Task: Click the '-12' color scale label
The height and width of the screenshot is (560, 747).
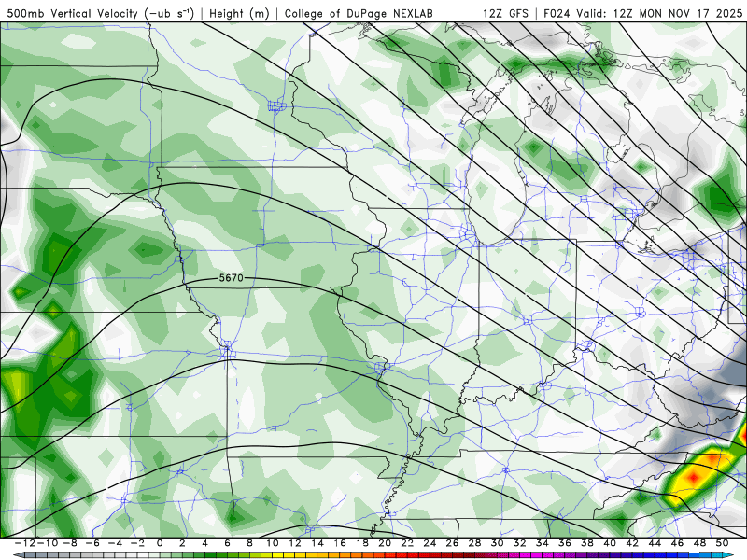Action: [x=25, y=543]
